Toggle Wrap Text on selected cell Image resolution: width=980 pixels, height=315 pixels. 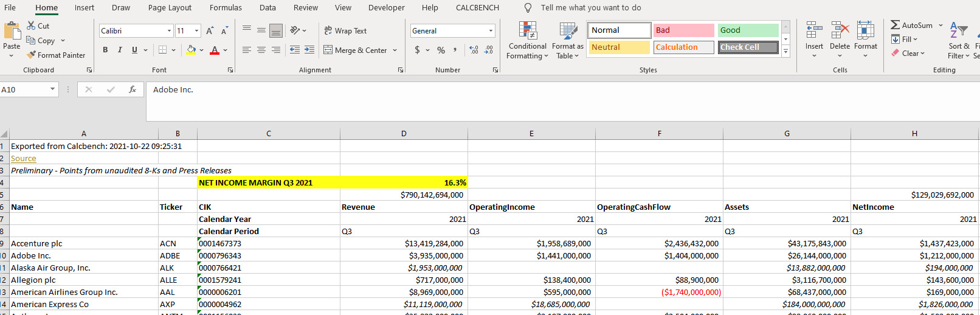[345, 31]
